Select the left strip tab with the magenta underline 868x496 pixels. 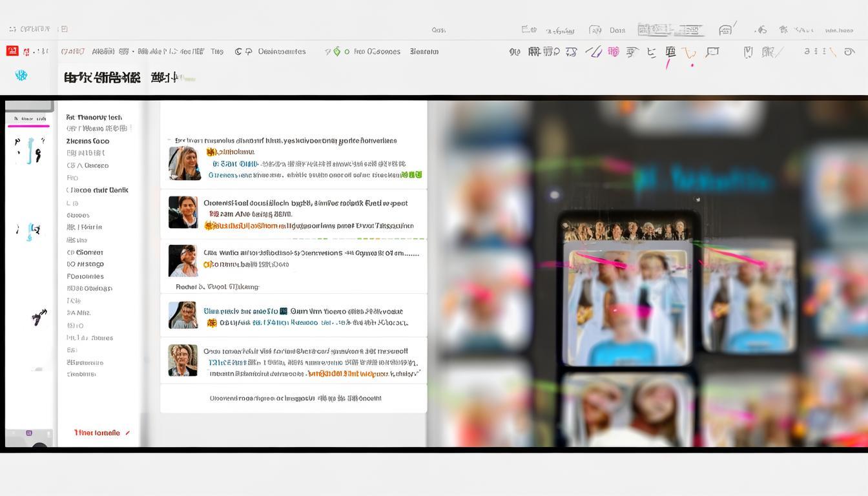(29, 119)
